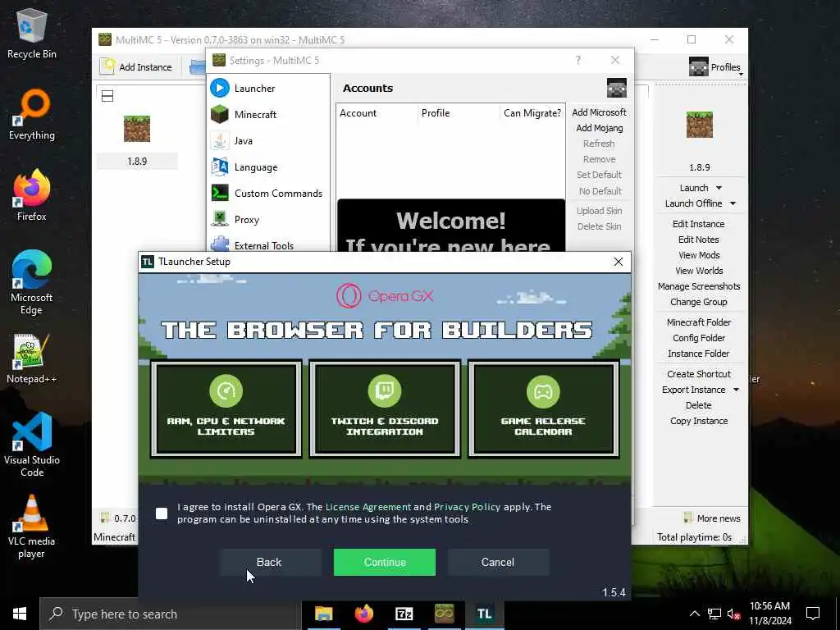Collapse the instance group toggle in MultiMC

[107, 96]
